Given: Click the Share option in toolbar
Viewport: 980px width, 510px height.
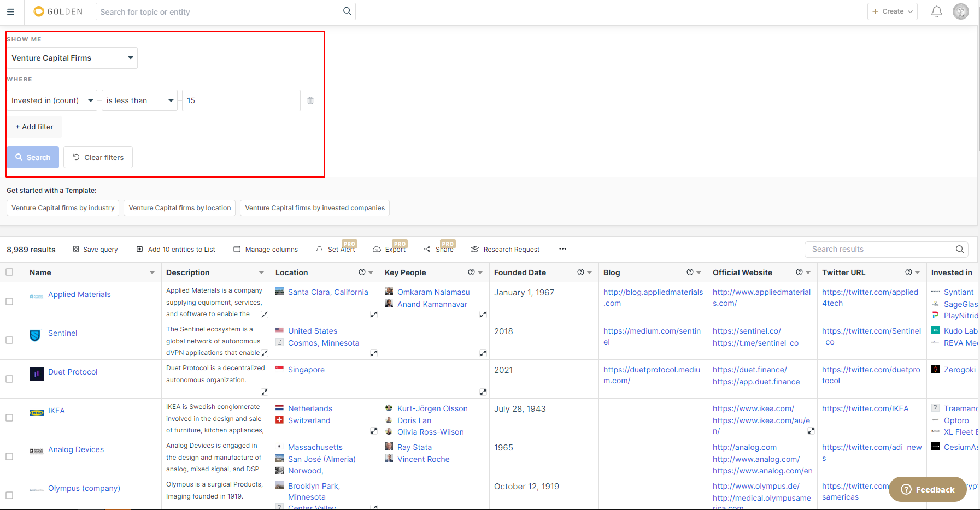Looking at the screenshot, I should pos(439,250).
